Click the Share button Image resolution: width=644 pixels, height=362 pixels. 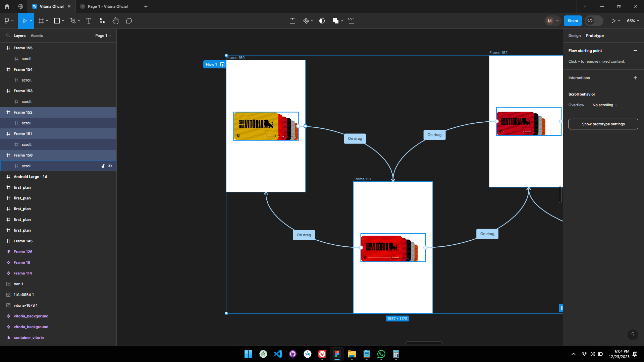coord(572,21)
